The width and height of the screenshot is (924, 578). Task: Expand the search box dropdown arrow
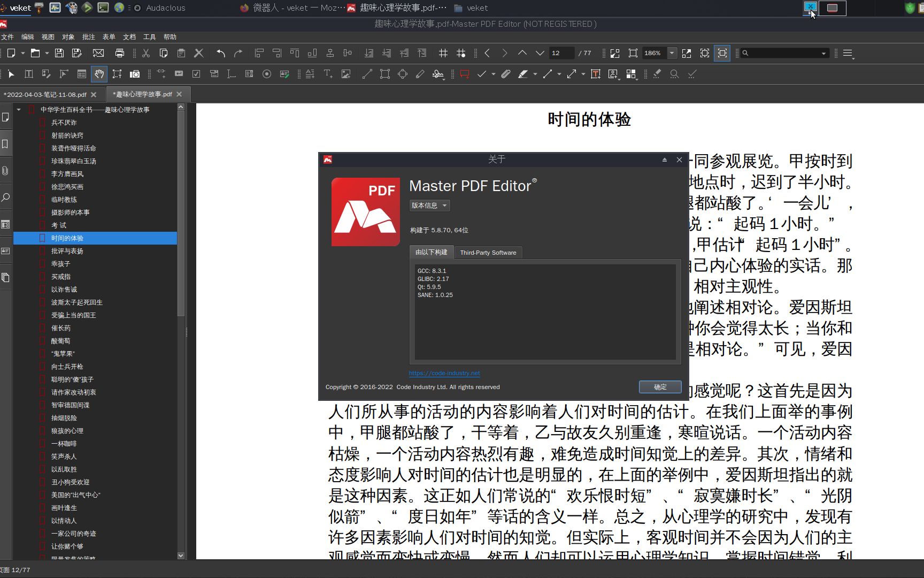tap(823, 53)
